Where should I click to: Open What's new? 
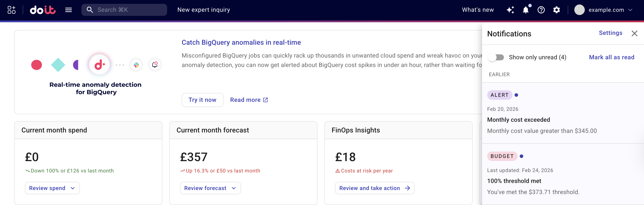478,10
